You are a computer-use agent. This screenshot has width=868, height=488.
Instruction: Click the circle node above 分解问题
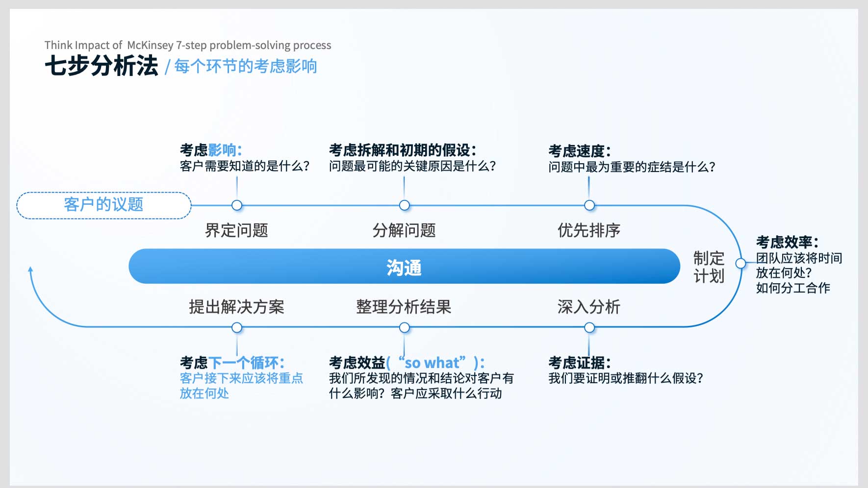[x=404, y=205]
